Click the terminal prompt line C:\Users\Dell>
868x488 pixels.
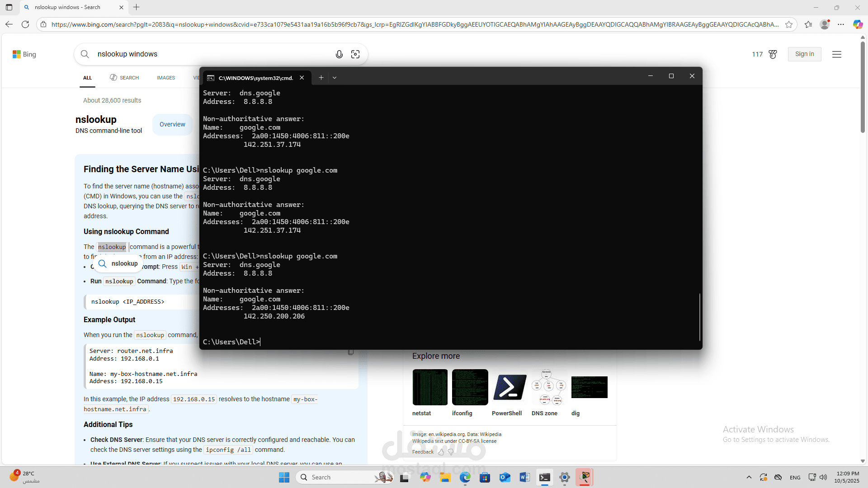231,342
